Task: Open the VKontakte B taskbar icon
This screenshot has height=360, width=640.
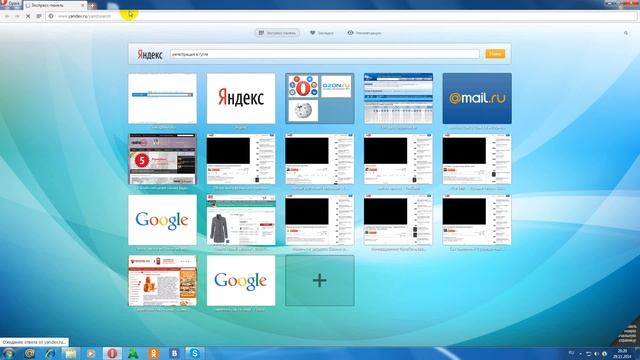Action: [x=174, y=353]
